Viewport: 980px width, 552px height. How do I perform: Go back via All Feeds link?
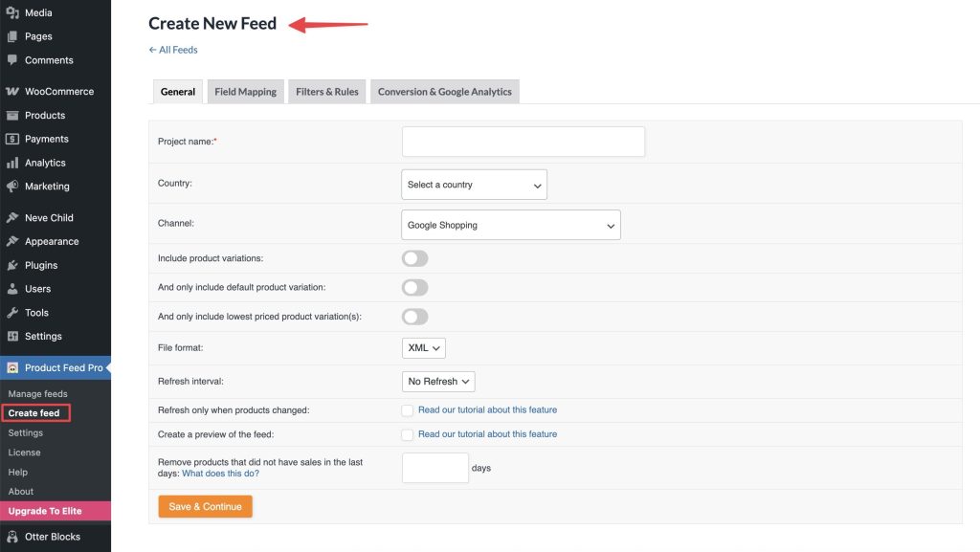(x=173, y=50)
